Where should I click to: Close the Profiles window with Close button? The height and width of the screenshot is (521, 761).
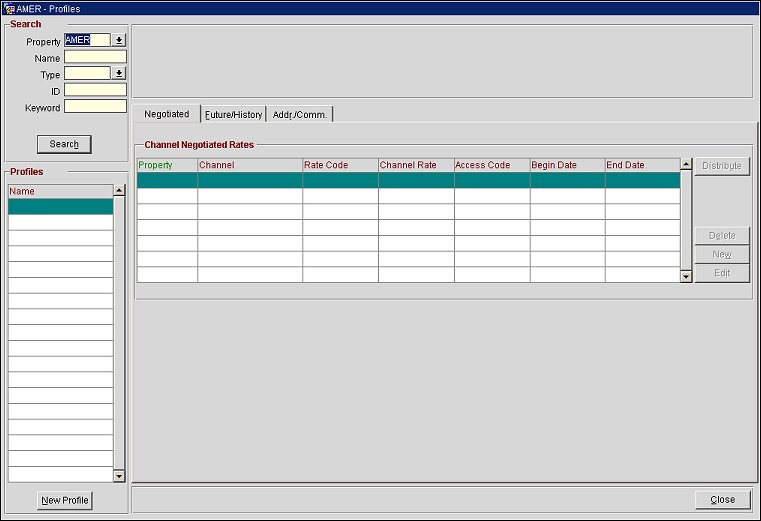pos(722,499)
